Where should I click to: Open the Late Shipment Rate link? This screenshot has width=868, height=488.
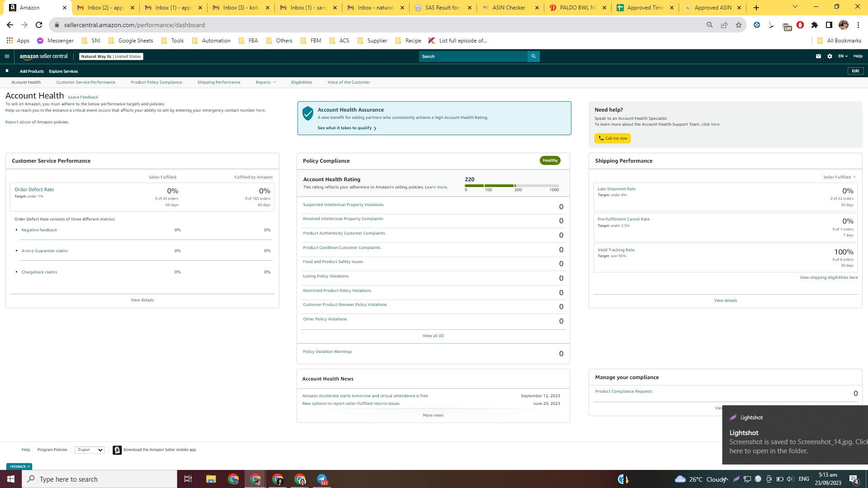(x=617, y=189)
